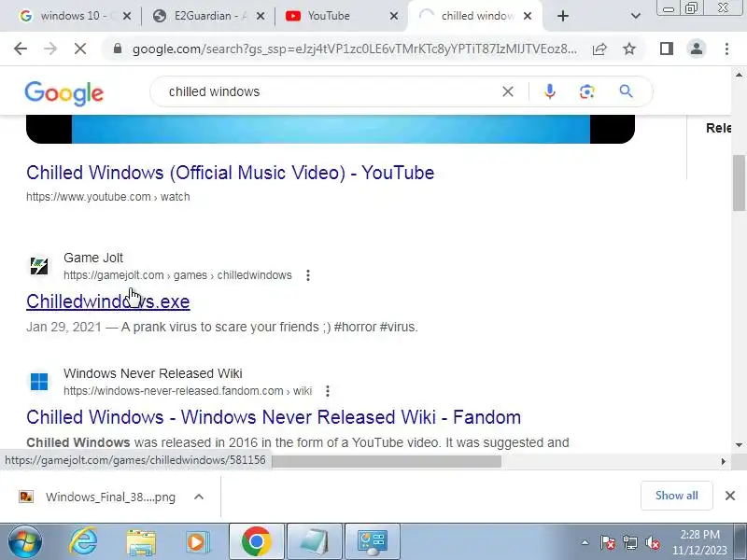
Task: Click the Windows Never Released Wiki favicon
Action: click(x=39, y=382)
